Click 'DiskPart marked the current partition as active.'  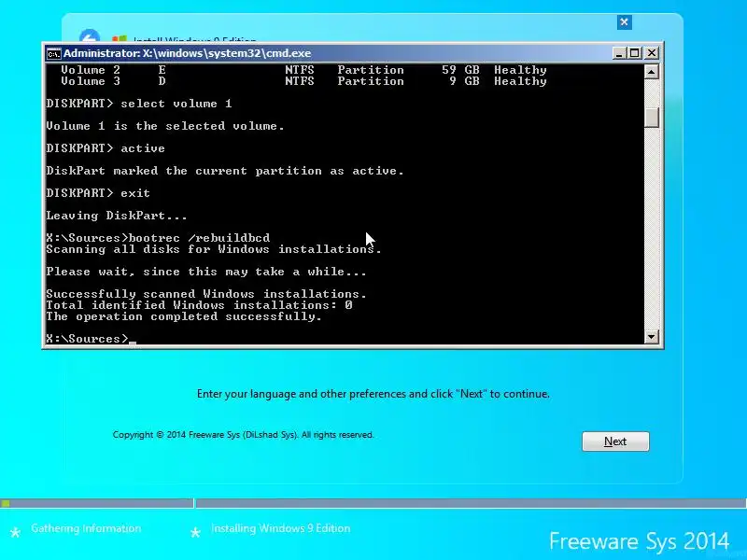(225, 171)
